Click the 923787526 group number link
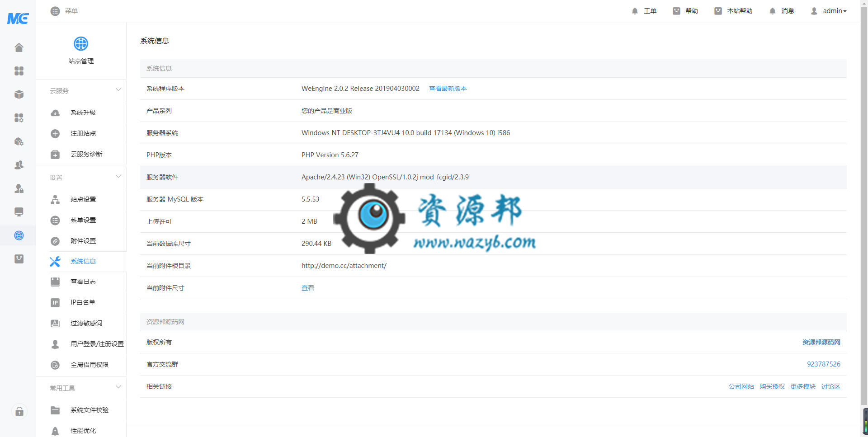Screen dimensions: 868x437 tap(824, 364)
